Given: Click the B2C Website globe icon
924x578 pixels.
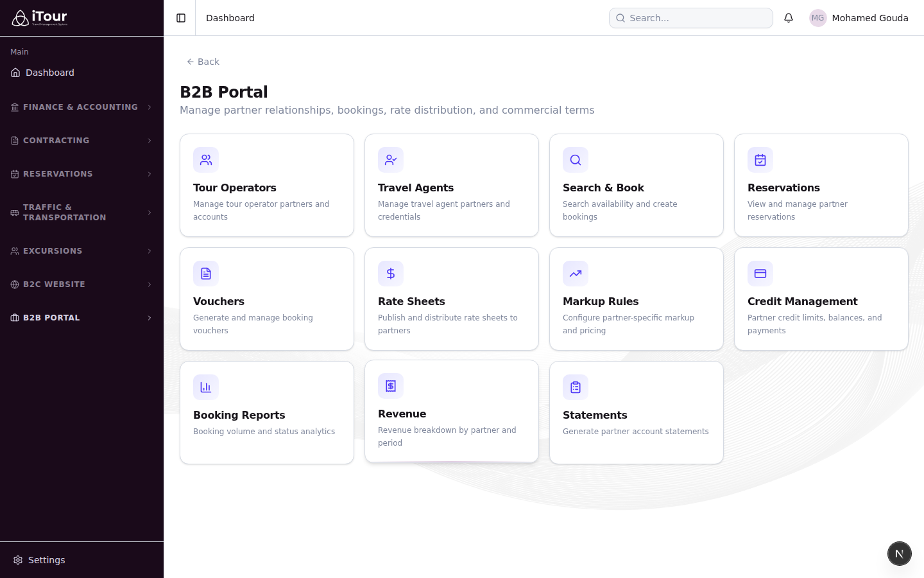Looking at the screenshot, I should (x=15, y=285).
